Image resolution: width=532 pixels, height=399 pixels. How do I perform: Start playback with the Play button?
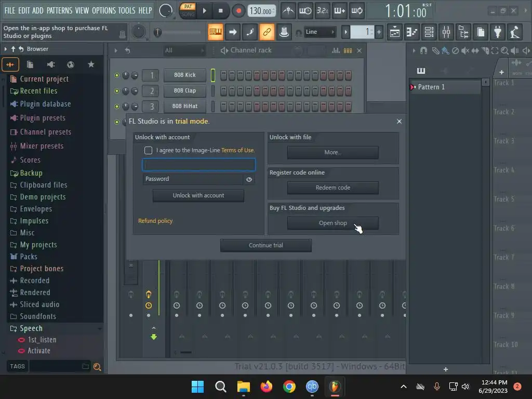204,11
